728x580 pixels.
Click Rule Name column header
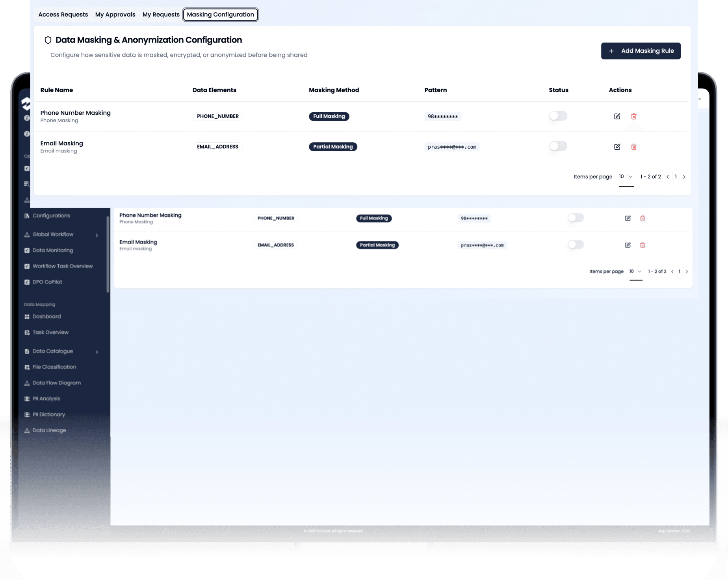coord(57,90)
